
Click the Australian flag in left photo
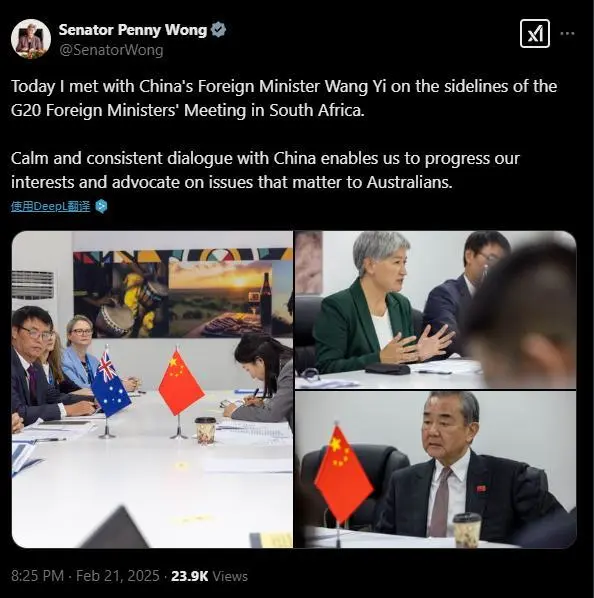coord(111,383)
